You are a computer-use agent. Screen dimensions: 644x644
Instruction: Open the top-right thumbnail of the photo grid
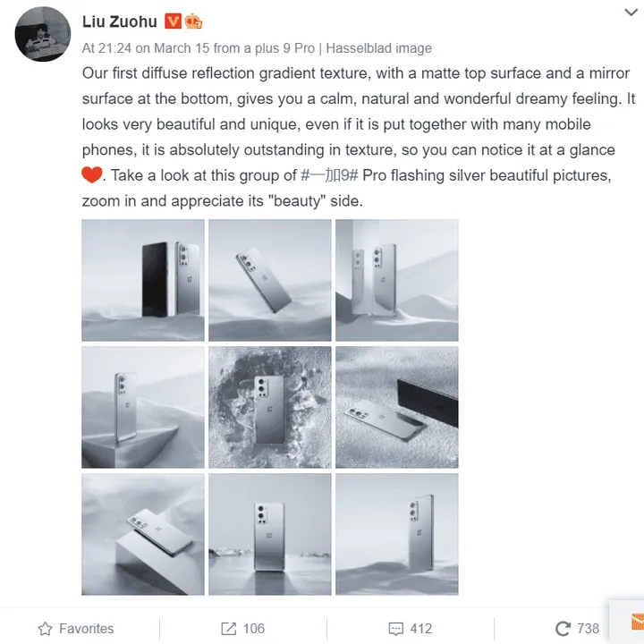coord(397,280)
